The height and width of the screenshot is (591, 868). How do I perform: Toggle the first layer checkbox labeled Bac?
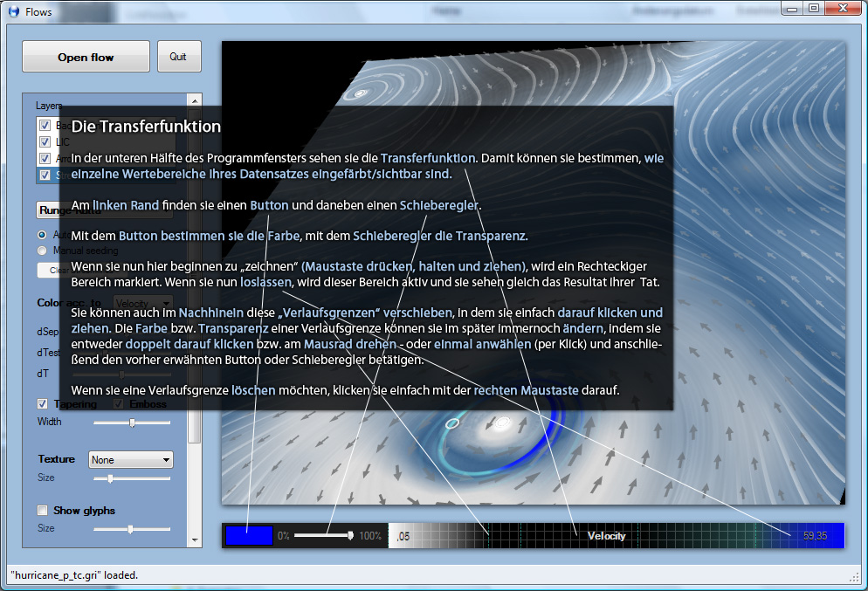click(45, 125)
